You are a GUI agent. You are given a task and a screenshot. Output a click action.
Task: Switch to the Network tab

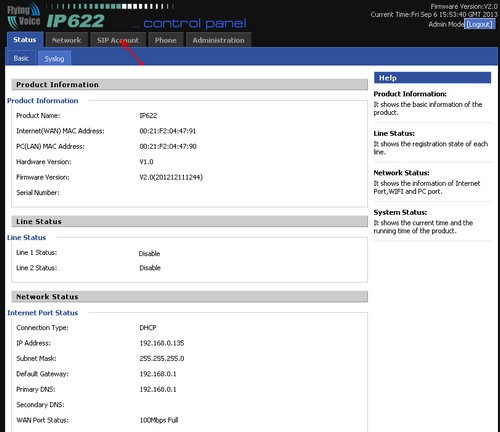click(66, 40)
